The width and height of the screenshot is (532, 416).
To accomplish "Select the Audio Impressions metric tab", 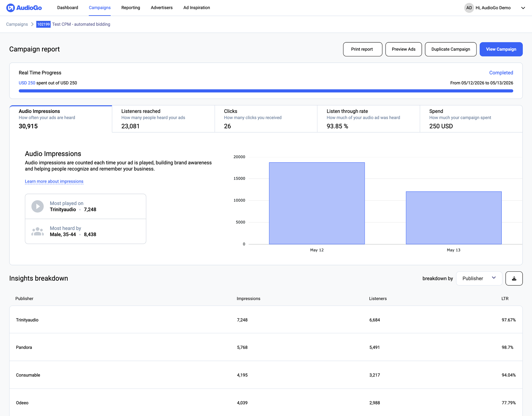I will 61,119.
